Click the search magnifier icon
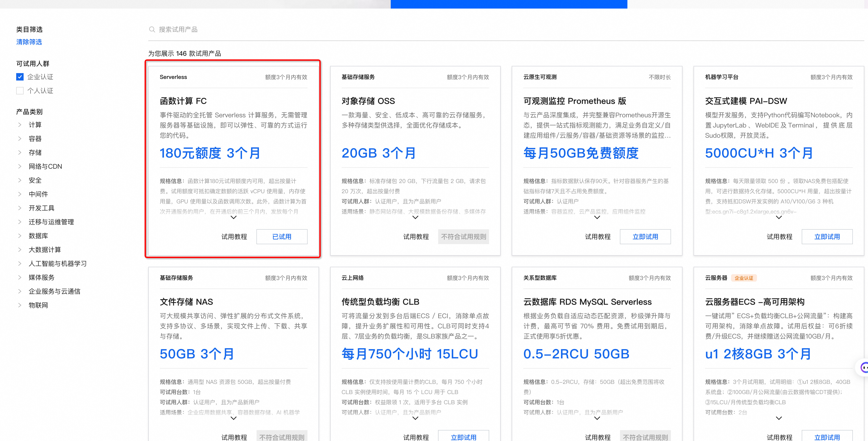 coord(152,30)
